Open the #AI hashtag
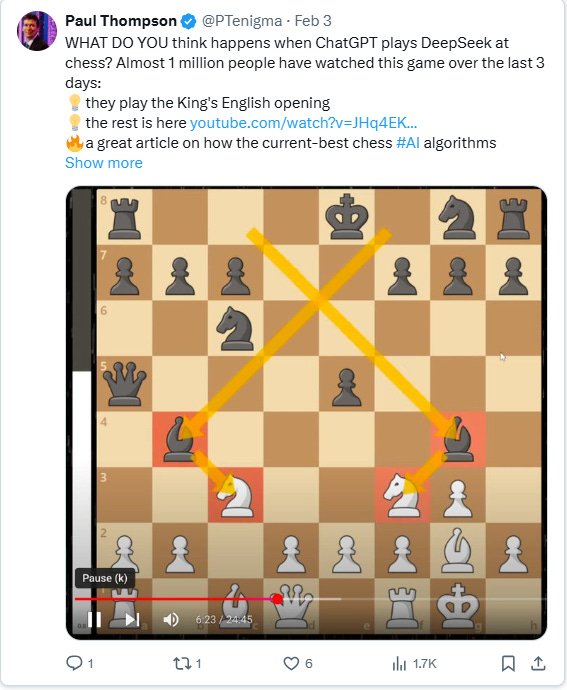Viewport: 567px width, 690px height. [408, 143]
